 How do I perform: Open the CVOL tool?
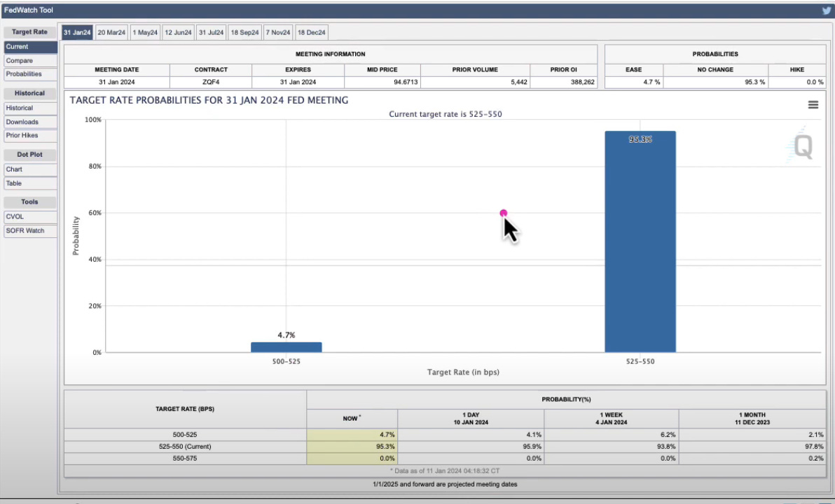coord(30,216)
